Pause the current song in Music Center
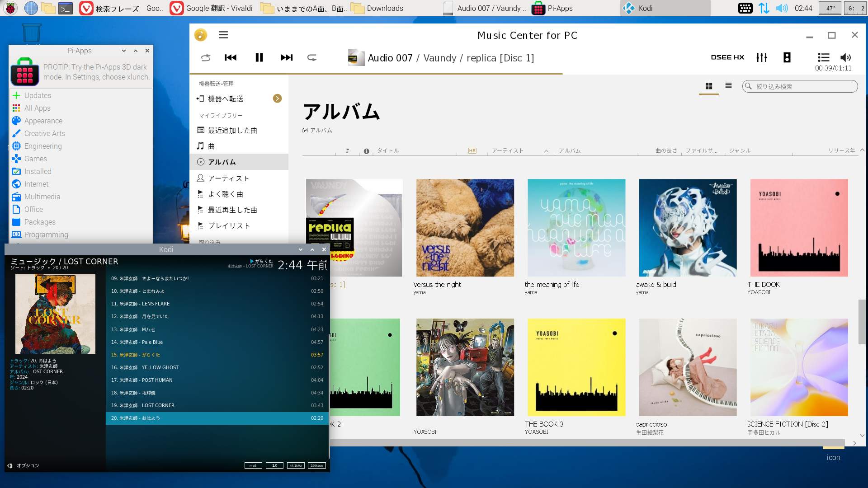The width and height of the screenshot is (868, 488). click(x=259, y=57)
